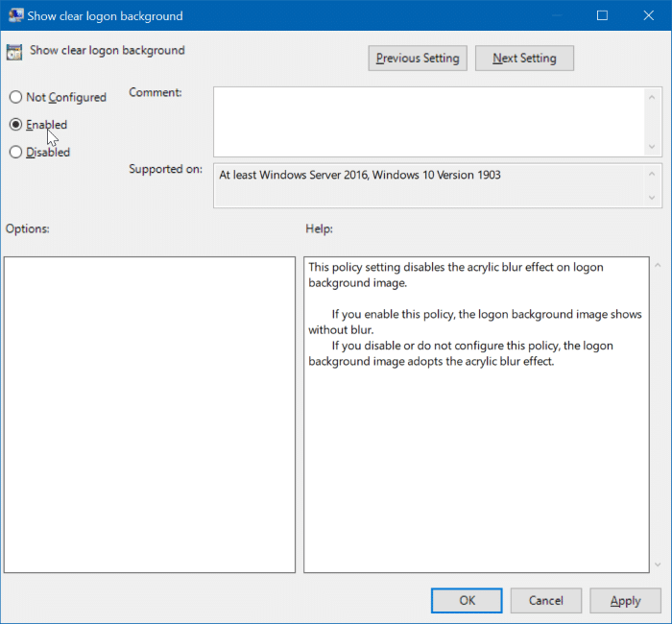
Task: Click inside the Comment text box
Action: pyautogui.click(x=428, y=122)
